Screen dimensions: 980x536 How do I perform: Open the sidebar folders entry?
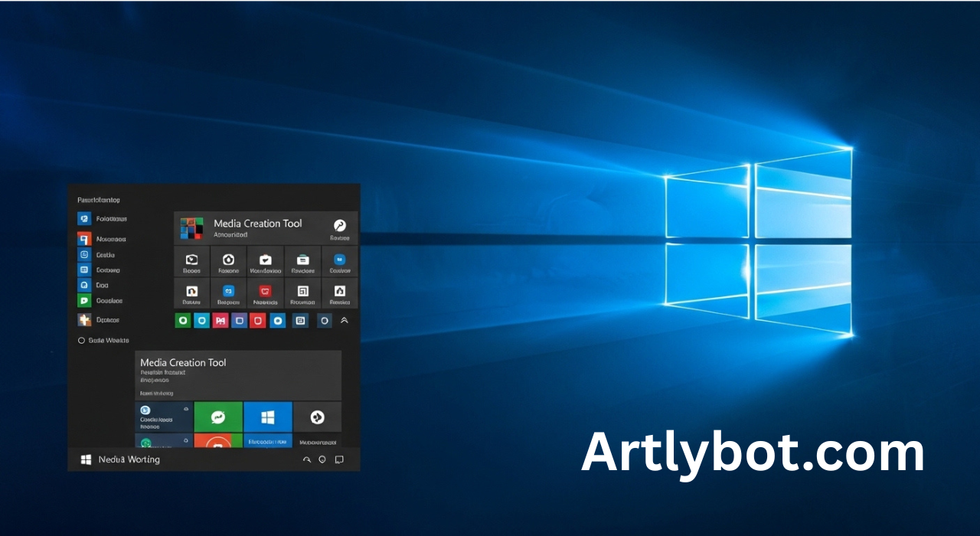[101, 219]
